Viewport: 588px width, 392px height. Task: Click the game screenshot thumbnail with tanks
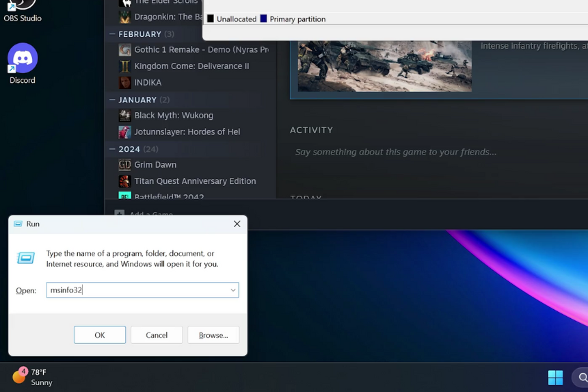tap(384, 66)
